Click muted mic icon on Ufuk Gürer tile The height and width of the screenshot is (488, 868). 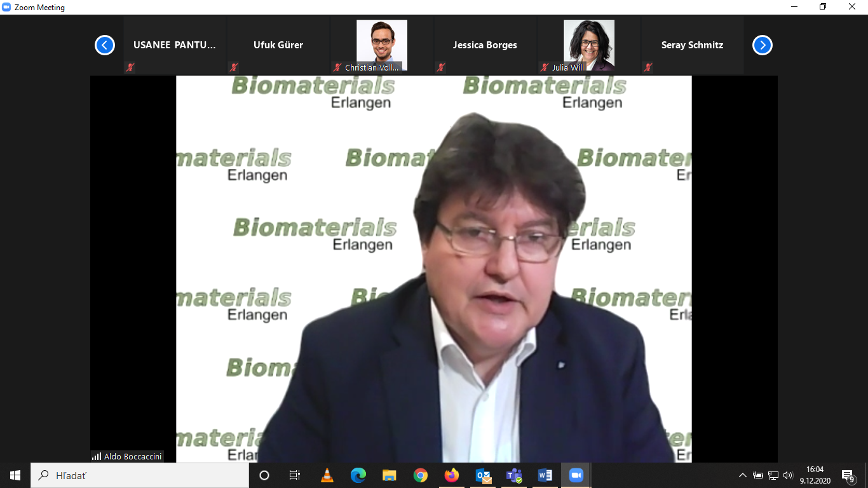point(234,67)
